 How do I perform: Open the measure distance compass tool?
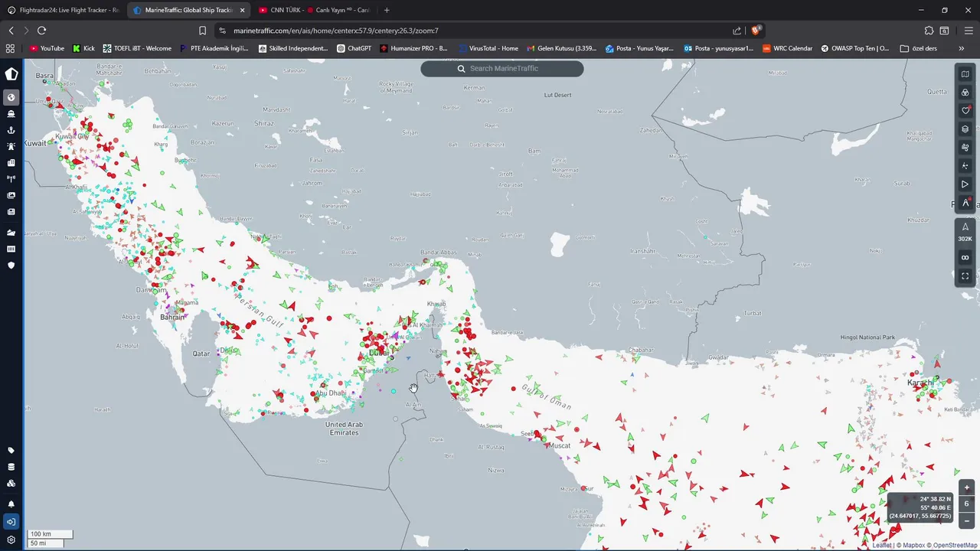click(x=965, y=203)
